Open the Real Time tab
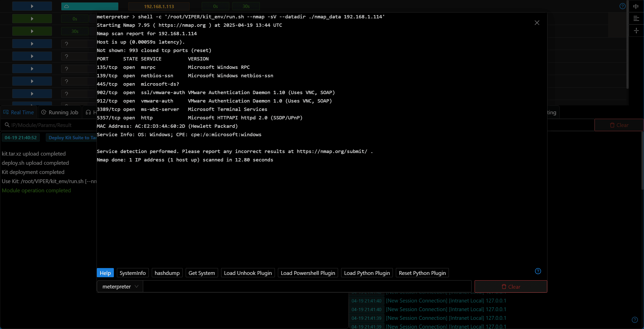The height and width of the screenshot is (329, 644). (x=19, y=112)
